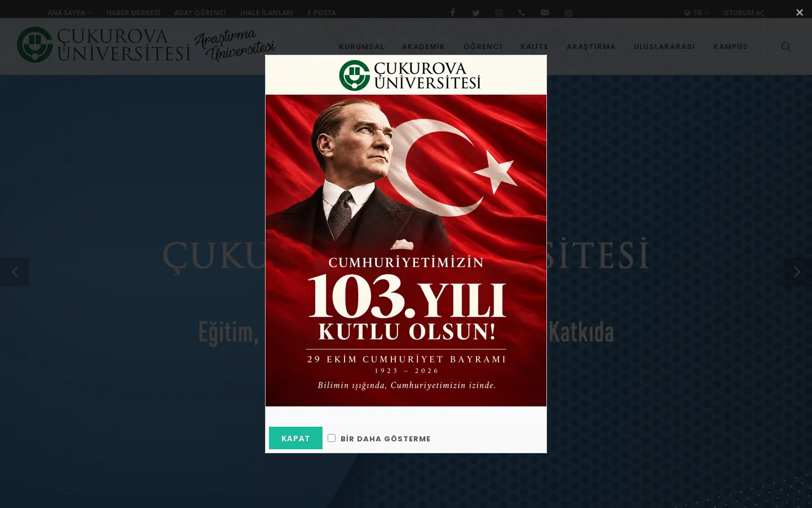Click the envelope mail icon
Image resolution: width=812 pixels, height=508 pixels.
[545, 12]
